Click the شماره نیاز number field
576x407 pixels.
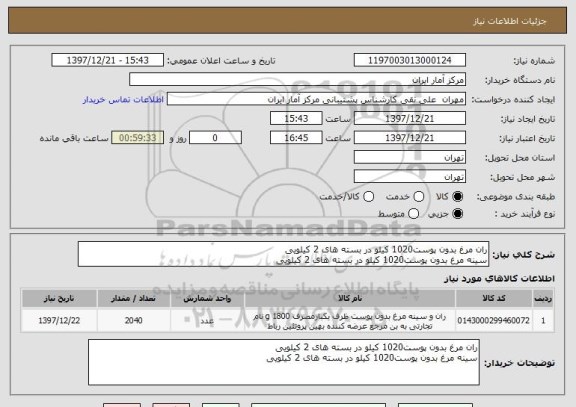click(x=410, y=60)
